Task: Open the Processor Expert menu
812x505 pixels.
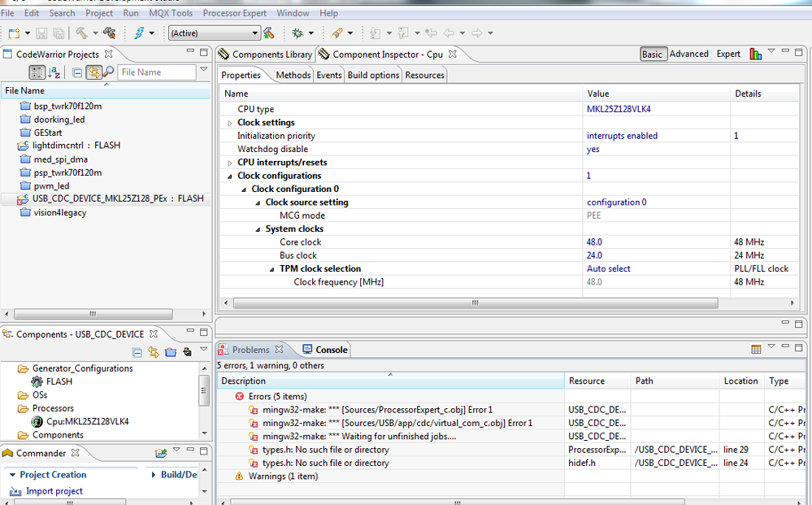Action: pos(234,13)
